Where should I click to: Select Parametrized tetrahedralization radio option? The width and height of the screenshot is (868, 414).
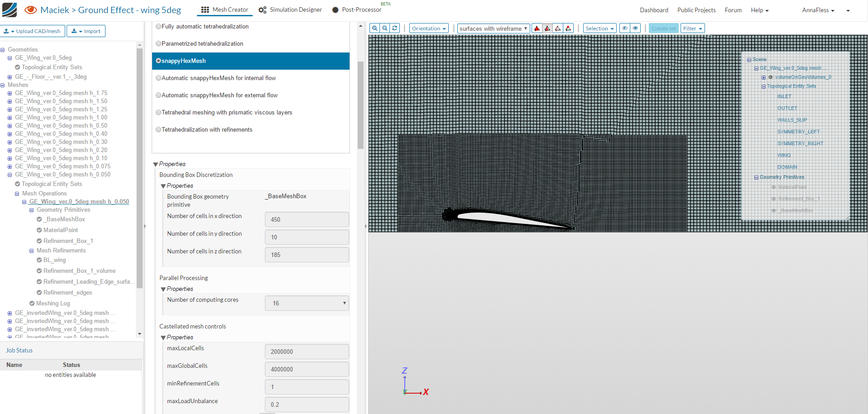(158, 44)
